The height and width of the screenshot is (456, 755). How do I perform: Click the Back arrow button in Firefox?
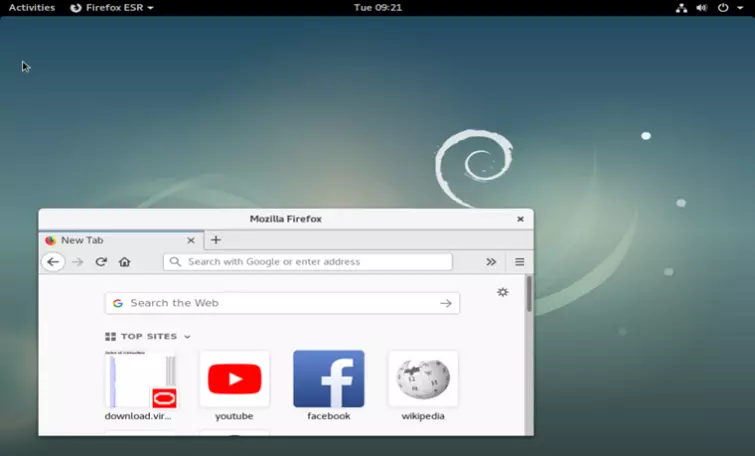click(53, 262)
